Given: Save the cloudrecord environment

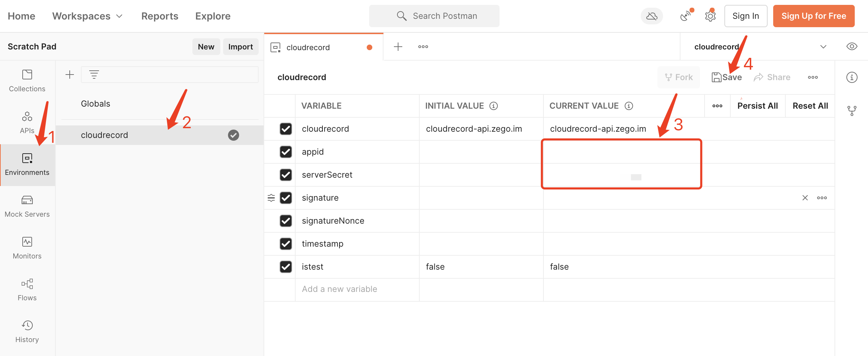Looking at the screenshot, I should click(x=726, y=77).
